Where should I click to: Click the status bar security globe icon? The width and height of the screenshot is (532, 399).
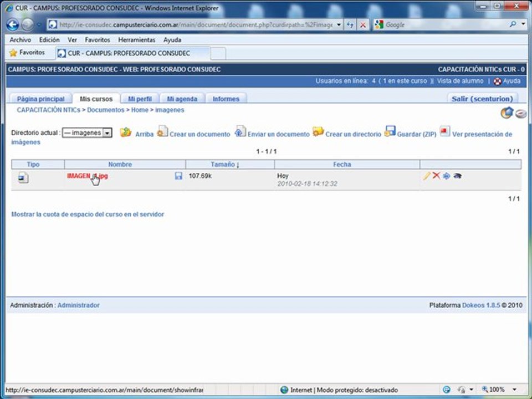[447, 390]
